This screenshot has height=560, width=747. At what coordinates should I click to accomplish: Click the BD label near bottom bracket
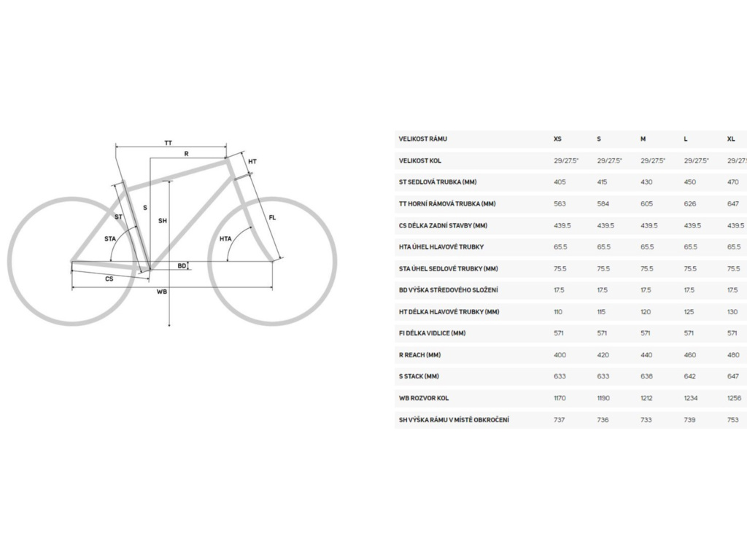(x=182, y=266)
